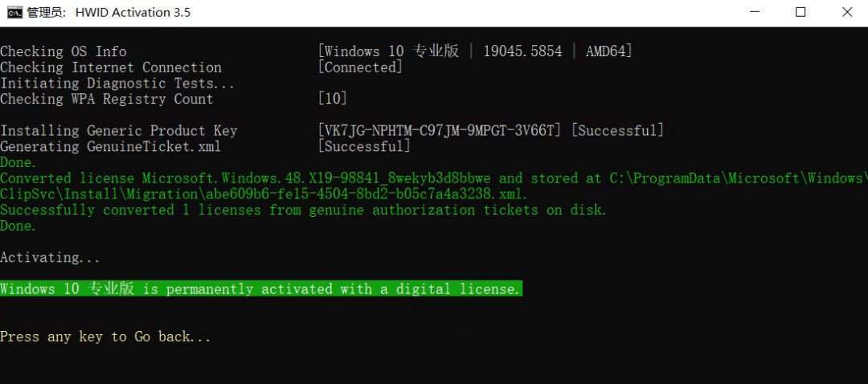Image resolution: width=868 pixels, height=384 pixels.
Task: Click the highlighted permanently activated message
Action: pos(260,289)
